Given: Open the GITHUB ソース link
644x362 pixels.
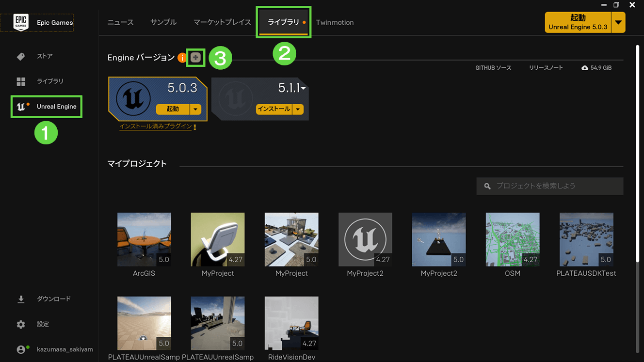Looking at the screenshot, I should 493,68.
